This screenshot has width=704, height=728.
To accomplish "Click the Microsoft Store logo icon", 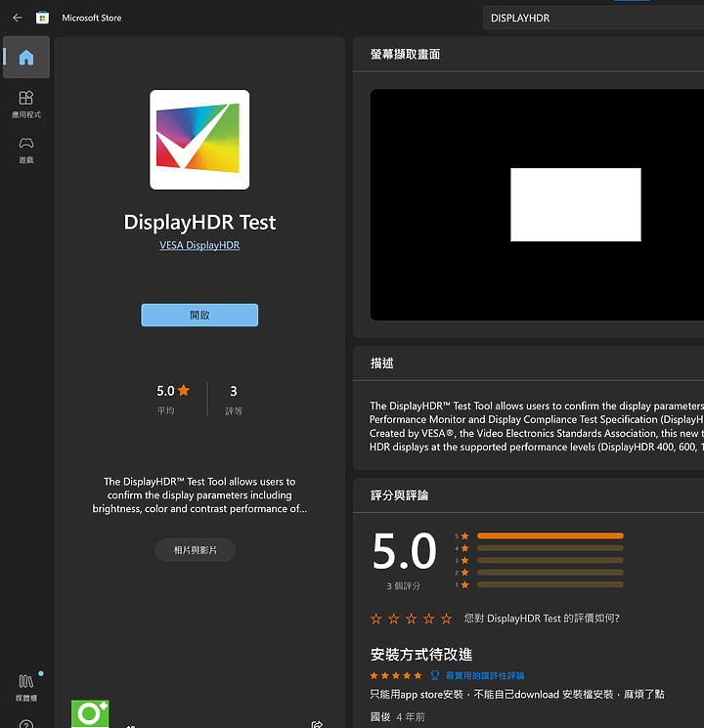I will 42,18.
